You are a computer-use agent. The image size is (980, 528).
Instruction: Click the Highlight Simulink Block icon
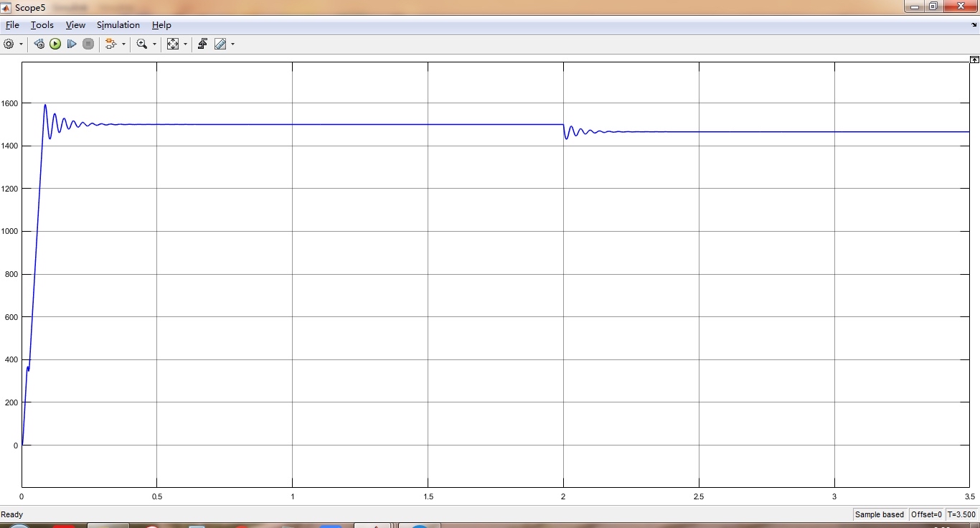click(111, 44)
